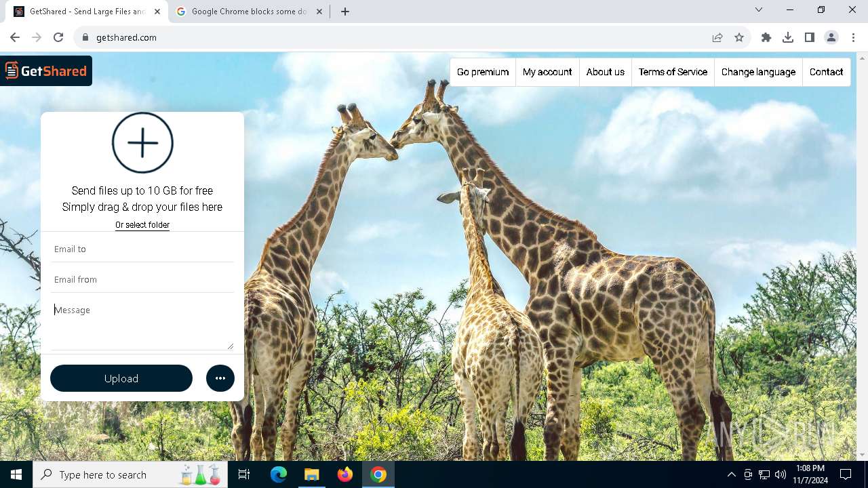The height and width of the screenshot is (488, 868).
Task: Click the browser forward arrow
Action: click(37, 37)
